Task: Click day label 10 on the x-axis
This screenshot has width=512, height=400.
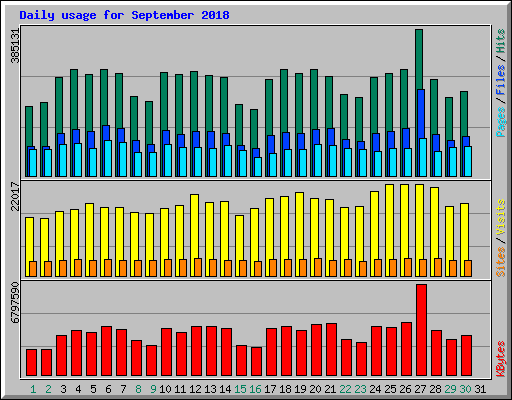Action: click(x=165, y=389)
